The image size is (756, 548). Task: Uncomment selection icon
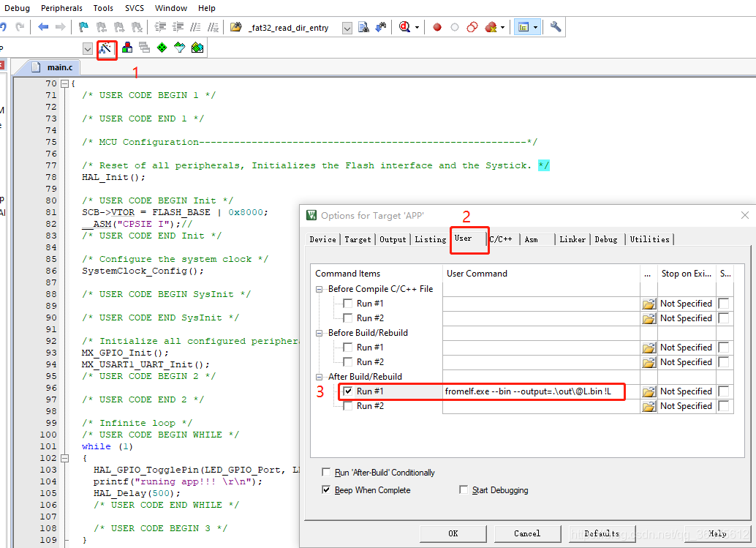click(213, 27)
